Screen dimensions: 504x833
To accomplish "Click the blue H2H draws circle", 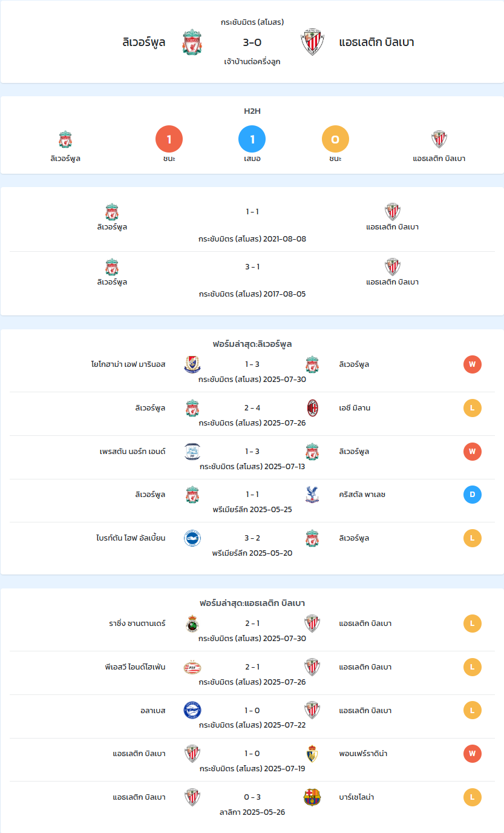I will pyautogui.click(x=252, y=140).
